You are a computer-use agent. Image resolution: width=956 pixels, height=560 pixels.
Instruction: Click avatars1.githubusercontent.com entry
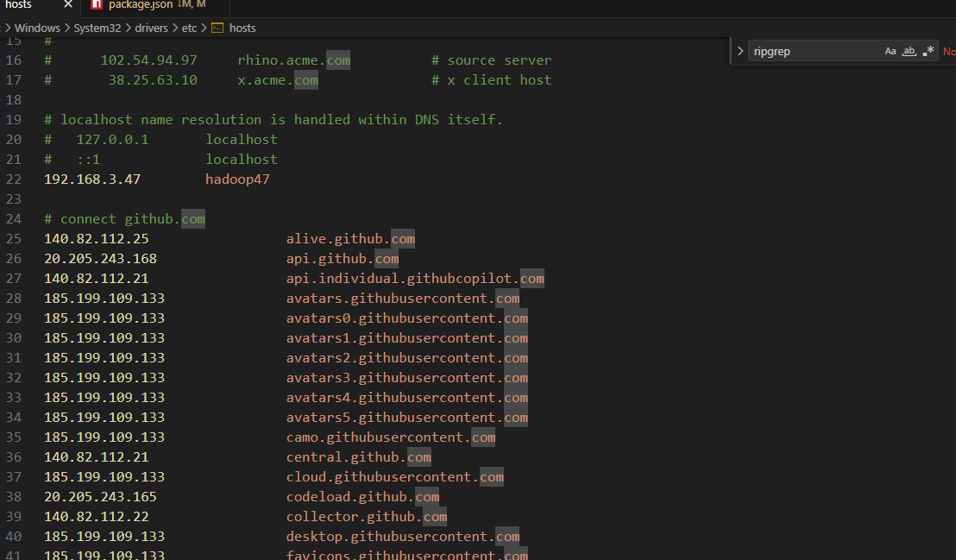click(407, 338)
